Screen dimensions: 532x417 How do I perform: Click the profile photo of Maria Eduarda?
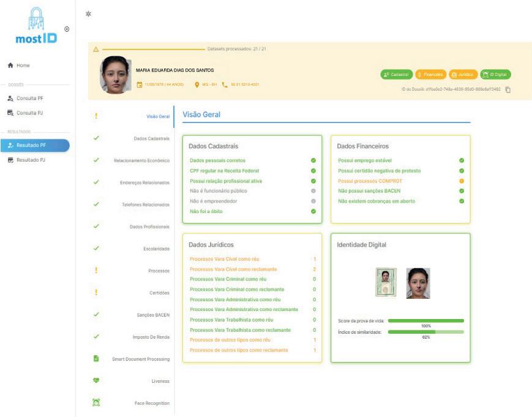pyautogui.click(x=115, y=75)
